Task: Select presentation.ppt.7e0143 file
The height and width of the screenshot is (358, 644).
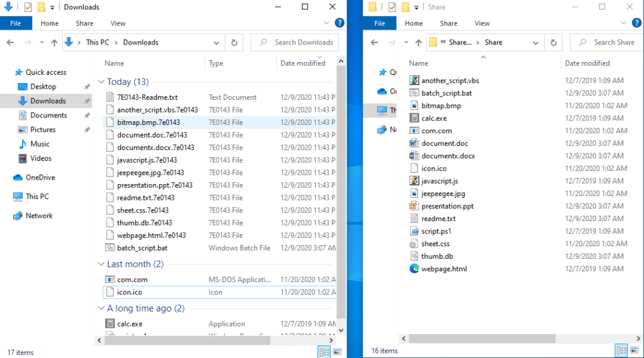Action: pyautogui.click(x=155, y=185)
